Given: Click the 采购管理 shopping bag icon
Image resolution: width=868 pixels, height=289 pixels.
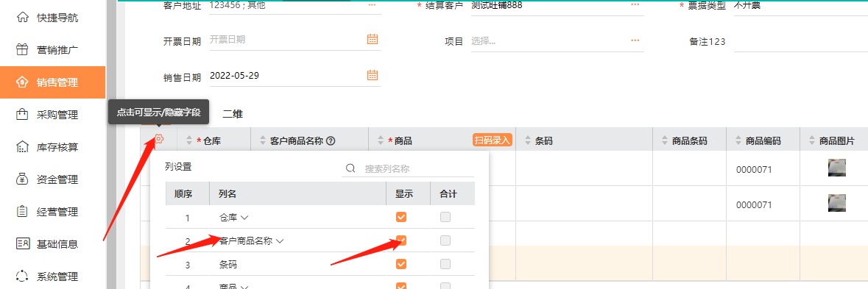Looking at the screenshot, I should [x=22, y=115].
